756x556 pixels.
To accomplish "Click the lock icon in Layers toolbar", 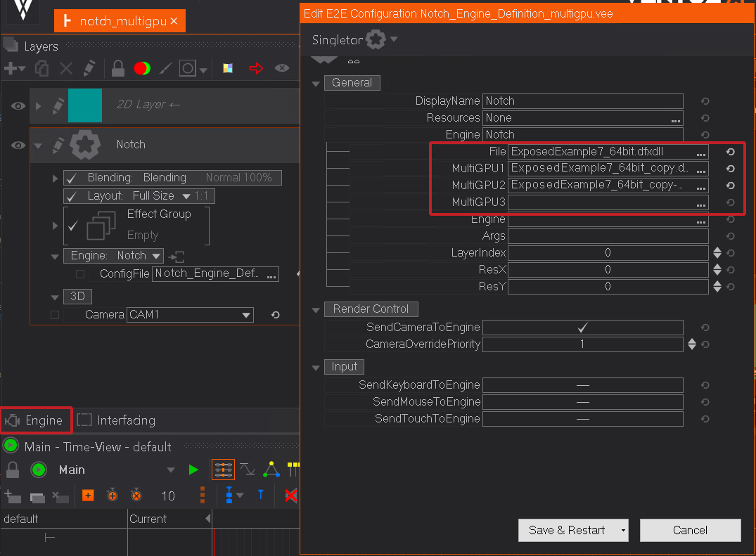I will click(x=118, y=68).
